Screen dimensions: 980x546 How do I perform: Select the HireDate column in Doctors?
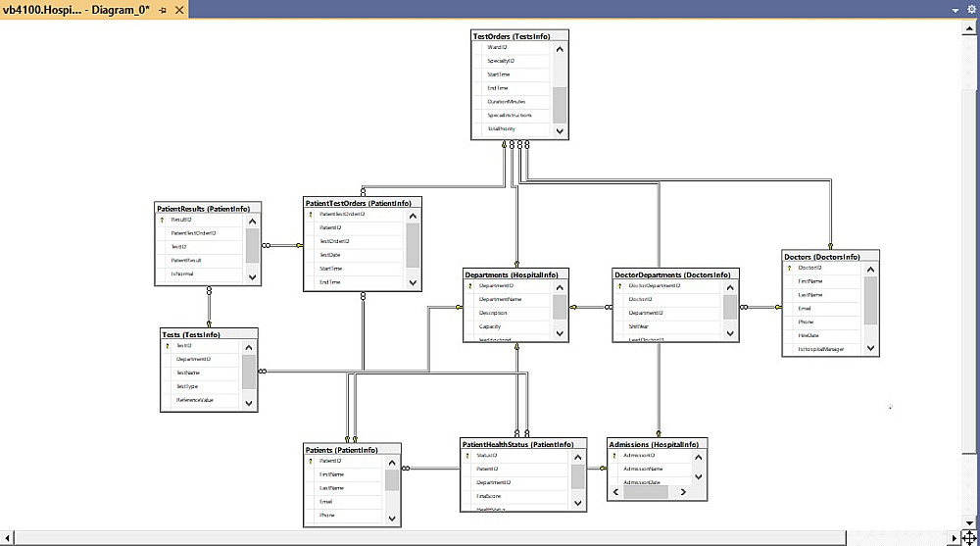tap(823, 335)
